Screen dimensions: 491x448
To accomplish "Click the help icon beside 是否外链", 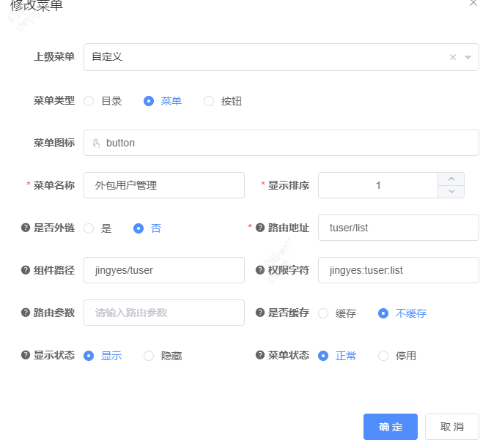I will click(x=26, y=228).
